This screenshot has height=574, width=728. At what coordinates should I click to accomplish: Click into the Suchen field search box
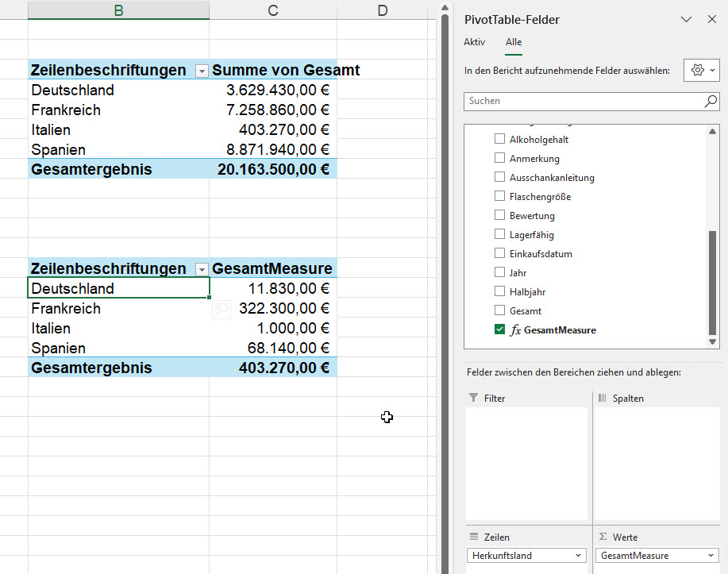point(584,102)
